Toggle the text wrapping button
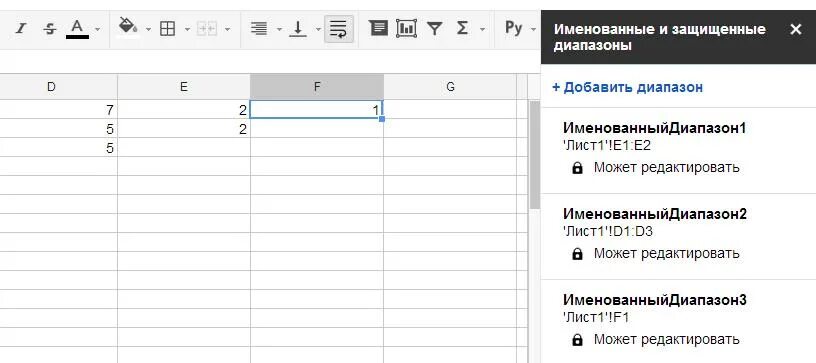816x363 pixels. click(339, 29)
